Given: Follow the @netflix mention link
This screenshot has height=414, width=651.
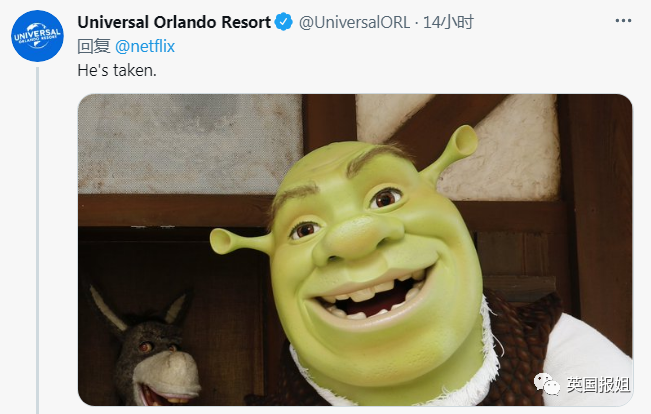Looking at the screenshot, I should pos(145,46).
